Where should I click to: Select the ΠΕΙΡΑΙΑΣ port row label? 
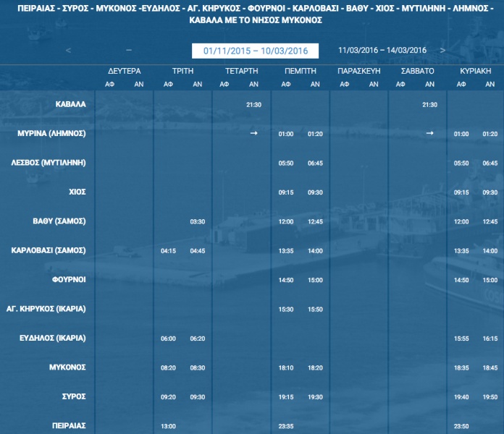69,425
